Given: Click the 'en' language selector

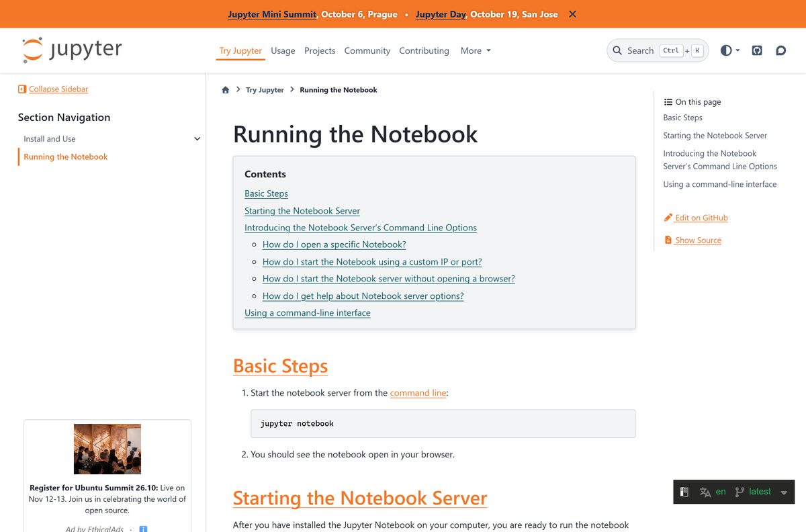Looking at the screenshot, I should [721, 492].
